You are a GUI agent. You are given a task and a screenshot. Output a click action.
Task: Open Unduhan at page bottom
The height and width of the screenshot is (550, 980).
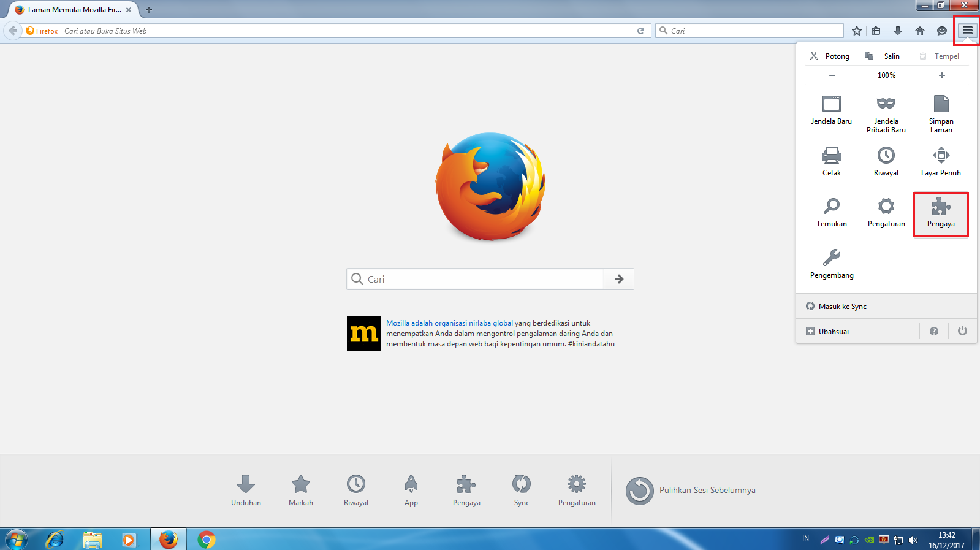[246, 490]
